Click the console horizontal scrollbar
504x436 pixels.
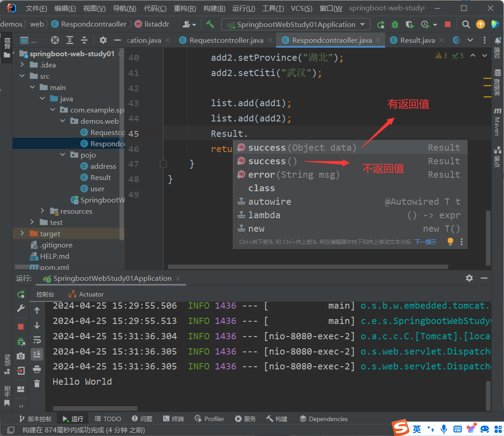(x=95, y=409)
